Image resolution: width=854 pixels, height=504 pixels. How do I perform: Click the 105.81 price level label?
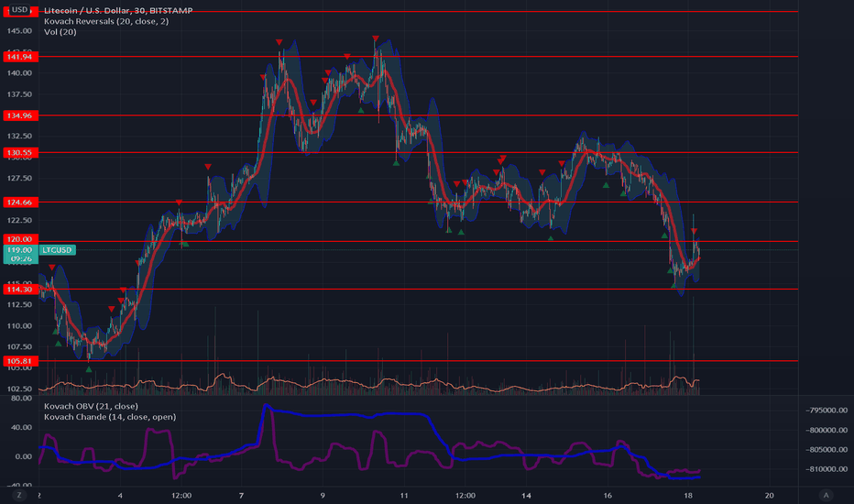tap(19, 361)
